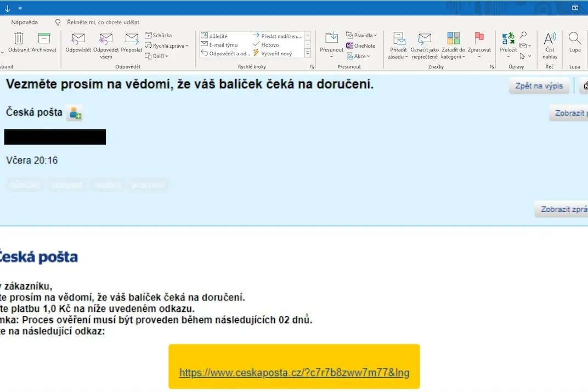Click the Odstranit trash icon
Viewport: 588px width, 392px height.
pyautogui.click(x=19, y=42)
